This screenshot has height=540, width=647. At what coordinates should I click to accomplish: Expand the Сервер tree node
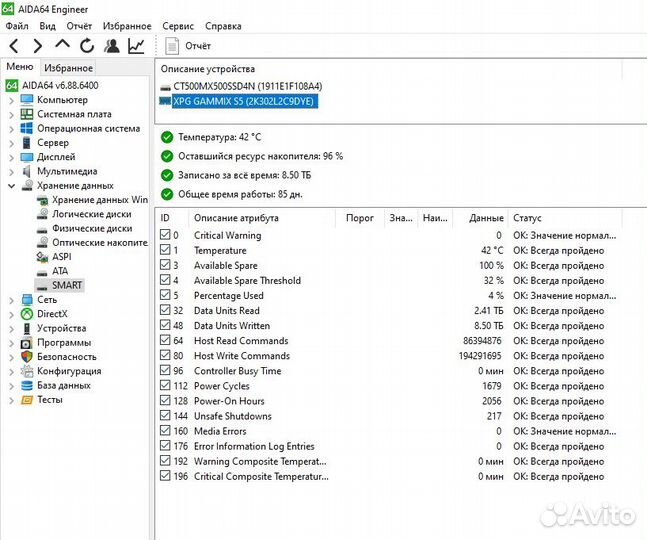(12, 143)
